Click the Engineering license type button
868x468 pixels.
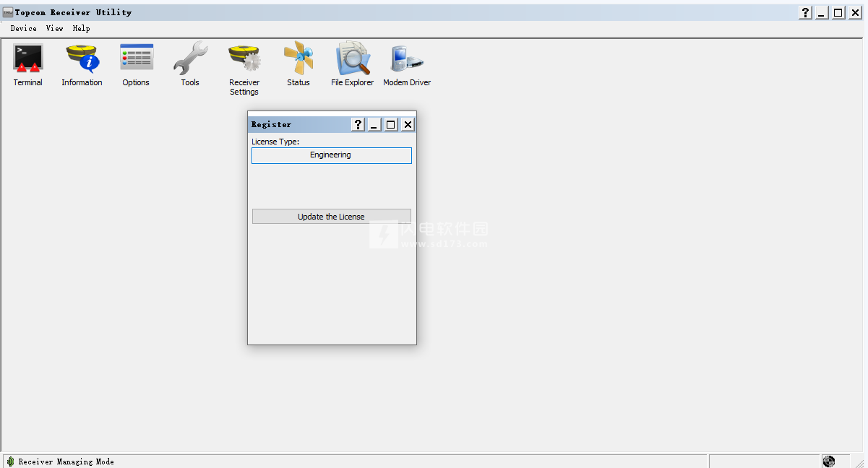[x=332, y=155]
